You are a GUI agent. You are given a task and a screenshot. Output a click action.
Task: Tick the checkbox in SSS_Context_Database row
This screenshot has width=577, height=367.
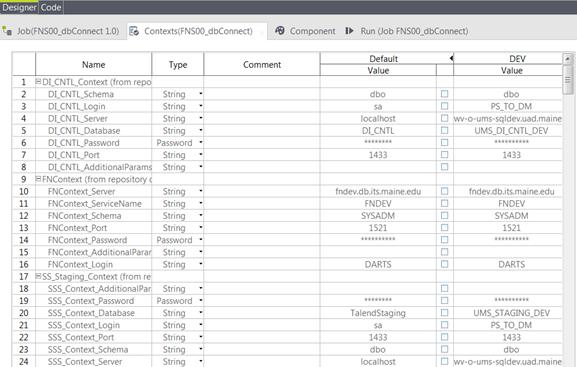[x=445, y=313]
